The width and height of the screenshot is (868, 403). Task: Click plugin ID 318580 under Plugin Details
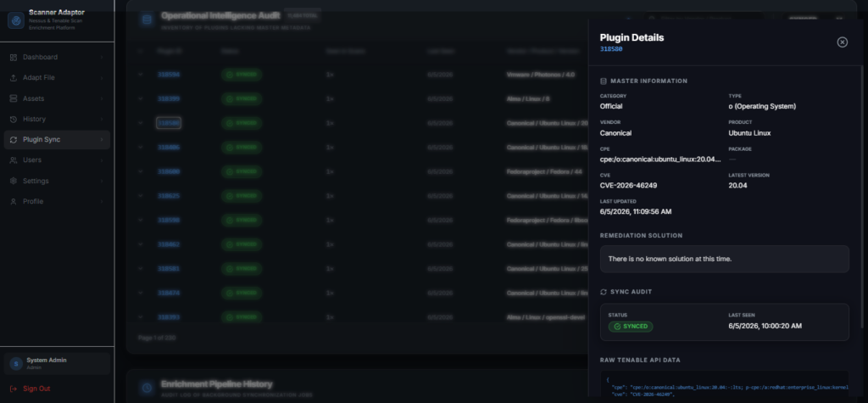[611, 49]
